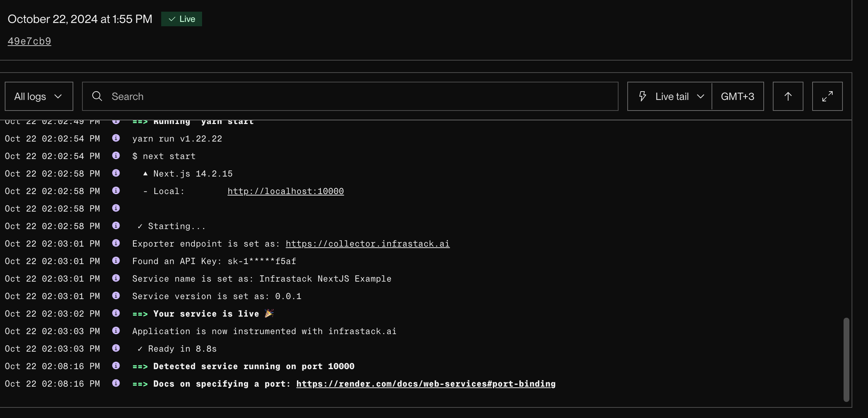Open the 49e7cb9 commit link
Viewport: 868px width, 418px height.
pyautogui.click(x=29, y=41)
